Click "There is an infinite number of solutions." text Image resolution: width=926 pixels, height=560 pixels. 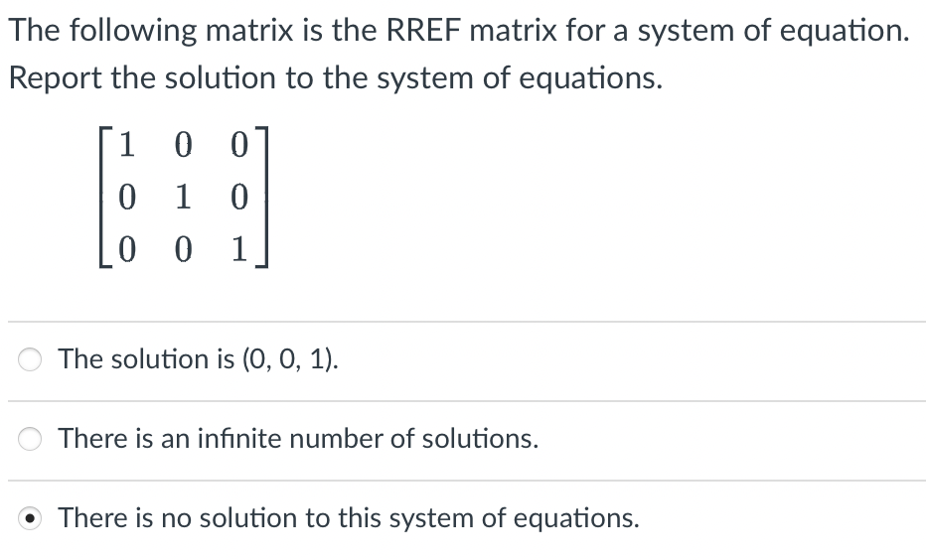coord(298,439)
